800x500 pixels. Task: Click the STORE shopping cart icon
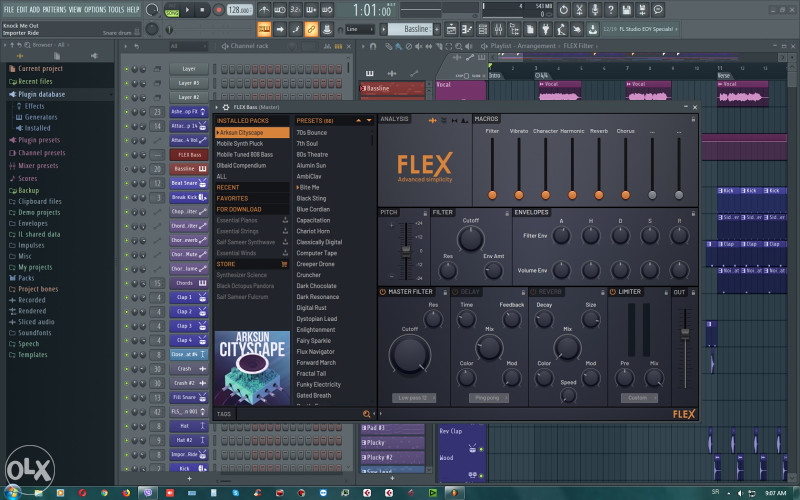[284, 264]
